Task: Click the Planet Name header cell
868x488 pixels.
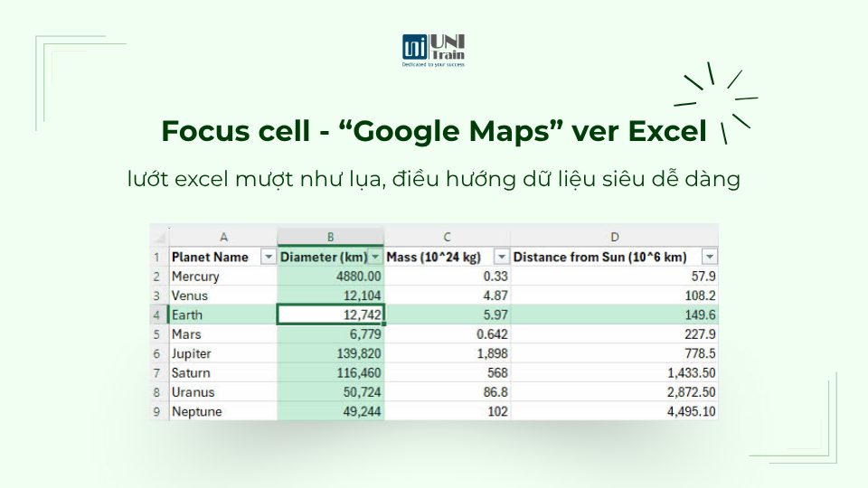Action: click(223, 257)
